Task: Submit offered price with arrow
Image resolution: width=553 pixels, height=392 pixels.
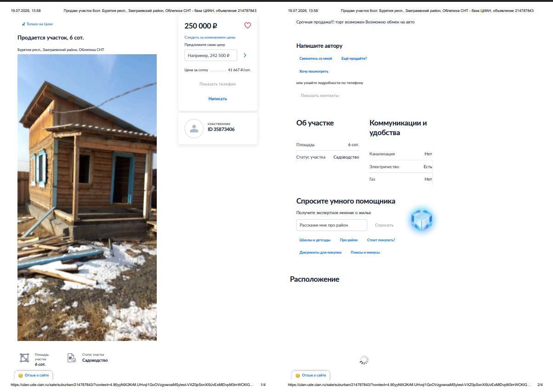Action: tap(245, 55)
